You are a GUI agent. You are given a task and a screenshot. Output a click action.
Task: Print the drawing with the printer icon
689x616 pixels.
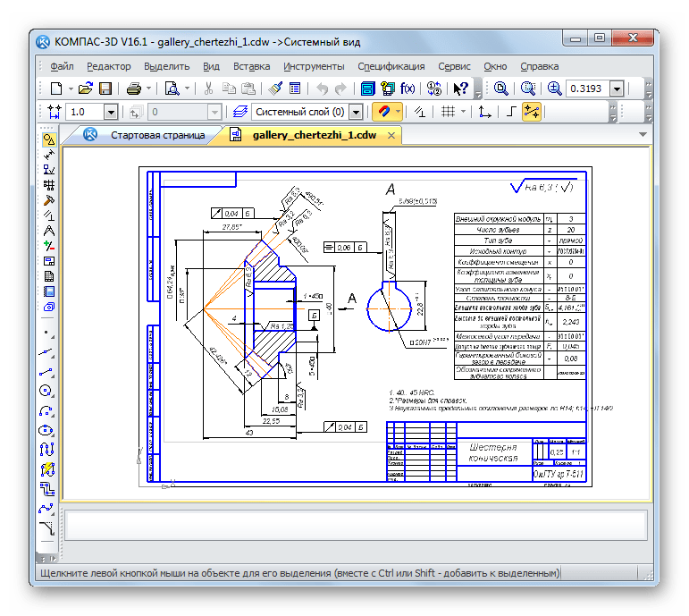[x=134, y=89]
